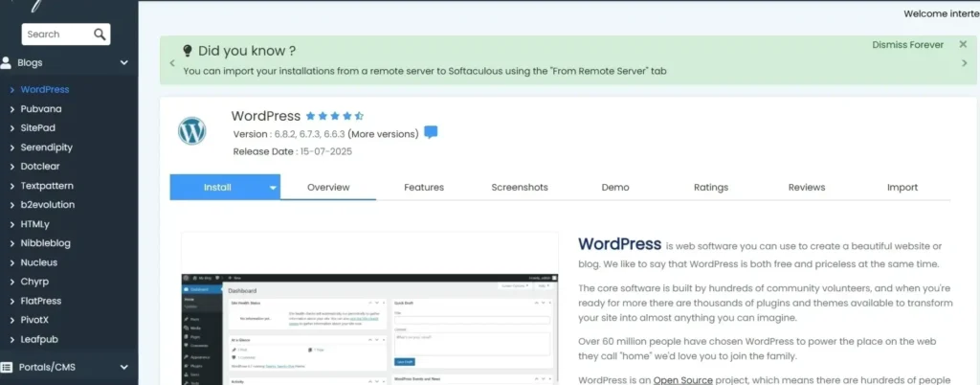The image size is (980, 385).
Task: Select Pubvana in the sidebar list
Action: [x=40, y=109]
